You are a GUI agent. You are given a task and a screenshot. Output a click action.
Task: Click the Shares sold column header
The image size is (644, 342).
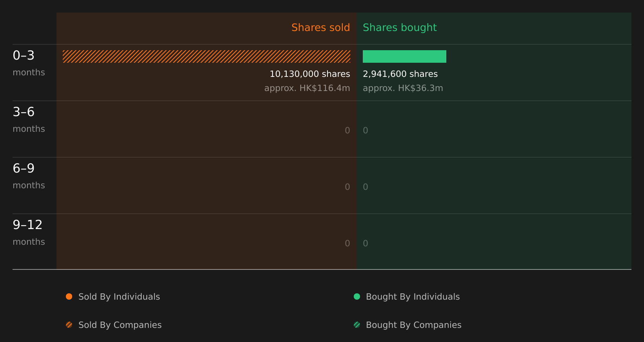point(320,27)
